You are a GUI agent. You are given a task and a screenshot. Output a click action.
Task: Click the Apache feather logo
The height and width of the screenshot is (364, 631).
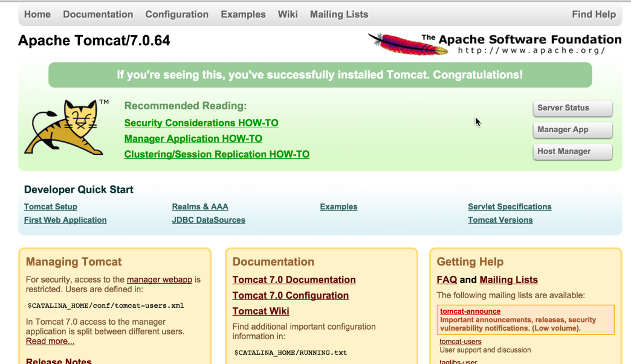(408, 44)
